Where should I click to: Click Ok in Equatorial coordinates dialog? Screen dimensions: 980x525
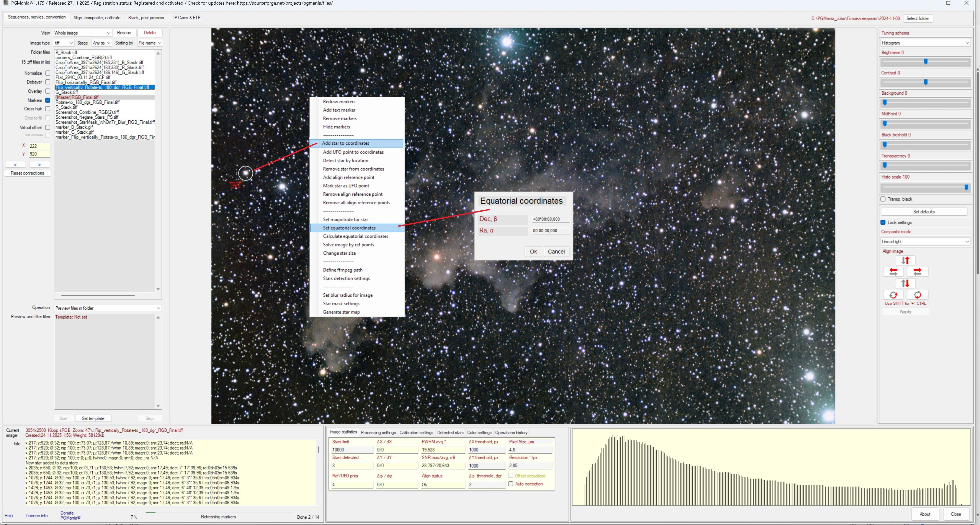(x=533, y=251)
